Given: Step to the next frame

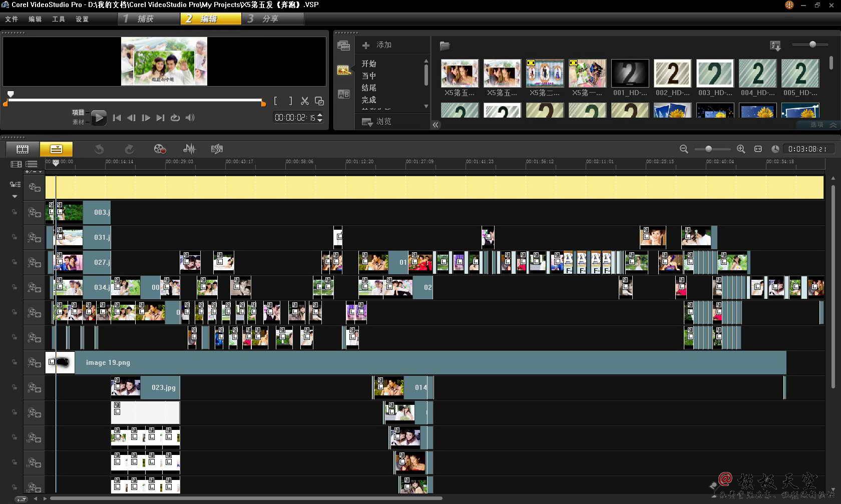Looking at the screenshot, I should click(146, 118).
